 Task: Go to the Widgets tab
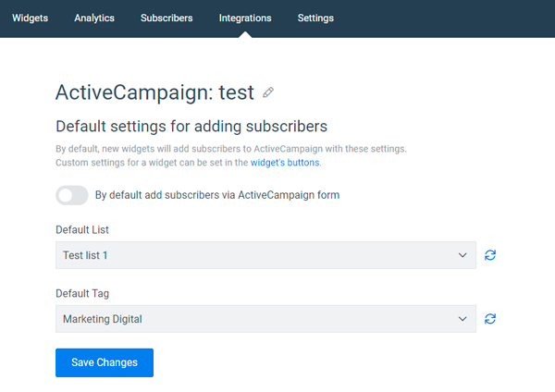(x=31, y=18)
